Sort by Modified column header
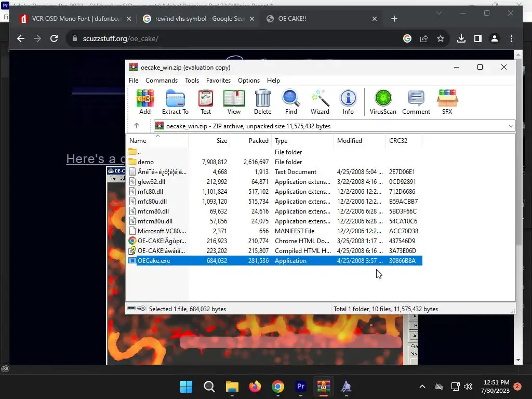Screen dimensions: 532x399 (360, 140)
